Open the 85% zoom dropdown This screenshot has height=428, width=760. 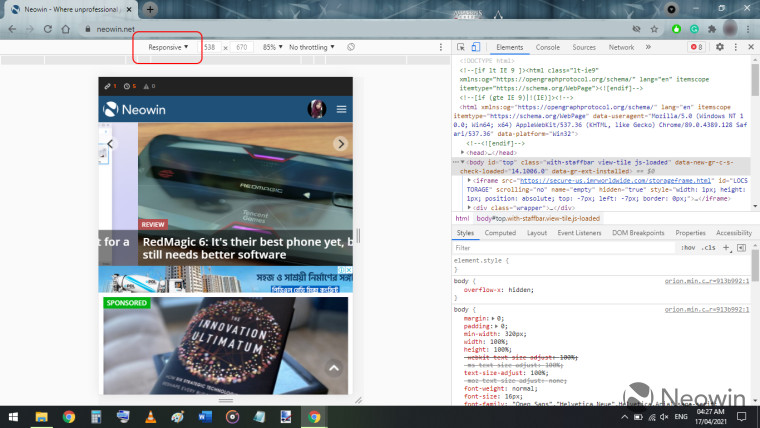click(x=272, y=47)
